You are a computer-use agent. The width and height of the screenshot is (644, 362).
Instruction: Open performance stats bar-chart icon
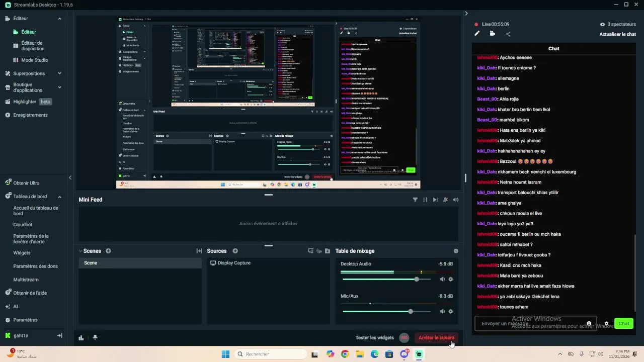pyautogui.click(x=81, y=337)
